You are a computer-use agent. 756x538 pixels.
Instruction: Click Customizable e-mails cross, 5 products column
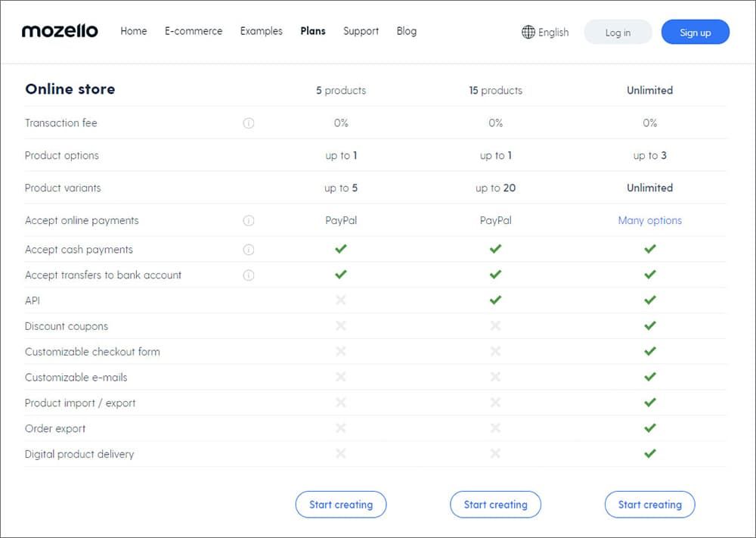[341, 377]
